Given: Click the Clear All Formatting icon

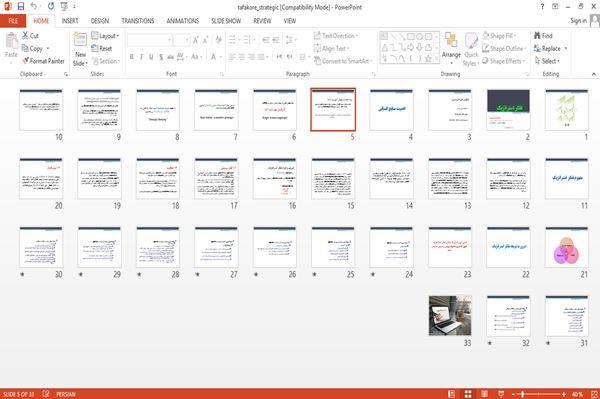Looking at the screenshot, I should [218, 40].
